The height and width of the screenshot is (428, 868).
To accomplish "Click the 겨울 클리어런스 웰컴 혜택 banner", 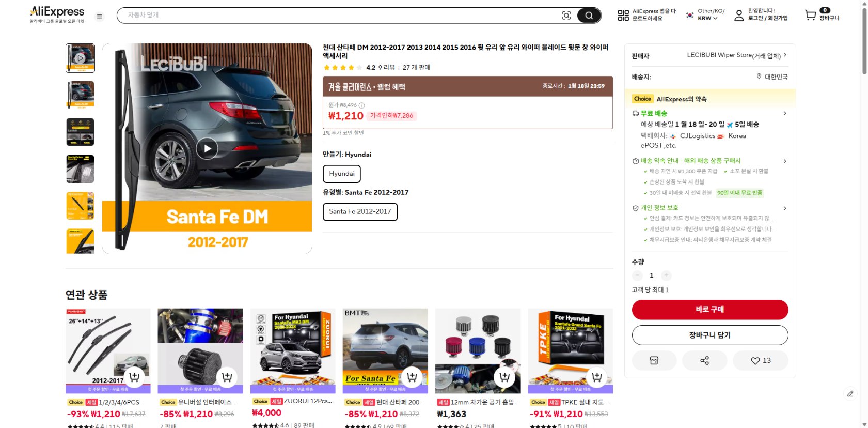I will (468, 86).
